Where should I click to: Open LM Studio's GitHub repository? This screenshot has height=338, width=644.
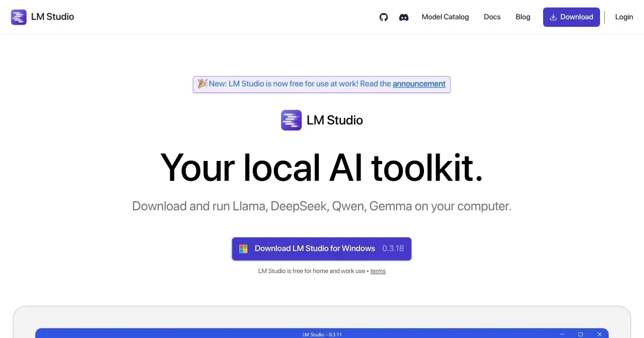coord(383,17)
